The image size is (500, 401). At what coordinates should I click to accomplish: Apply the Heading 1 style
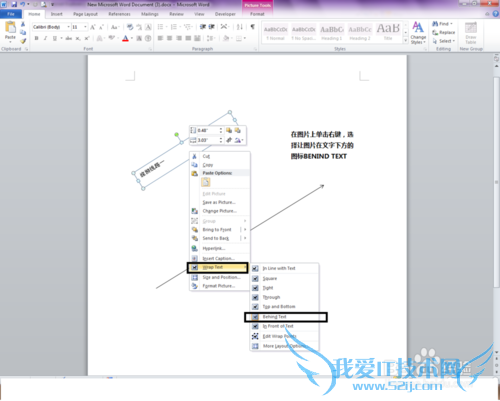tap(332, 32)
